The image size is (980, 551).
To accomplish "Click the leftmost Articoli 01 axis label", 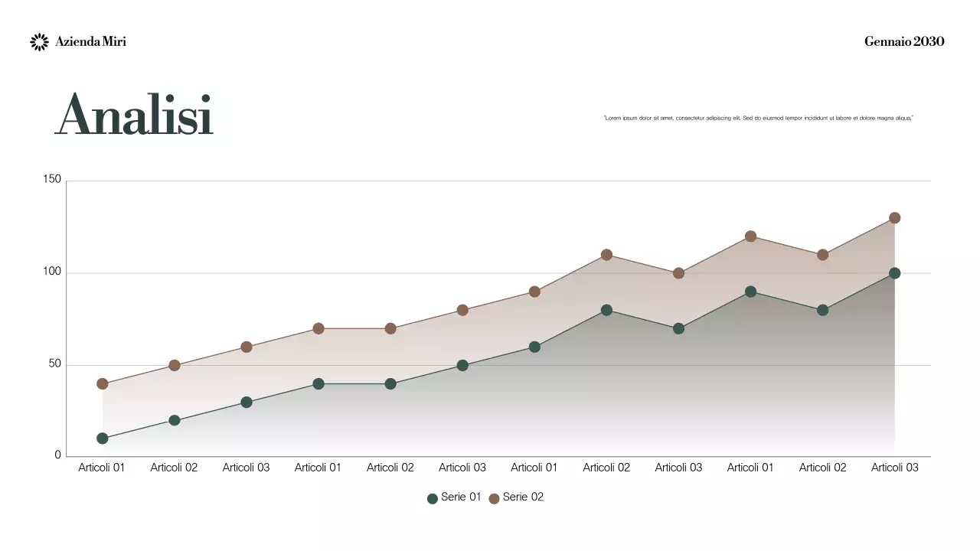I will (101, 468).
